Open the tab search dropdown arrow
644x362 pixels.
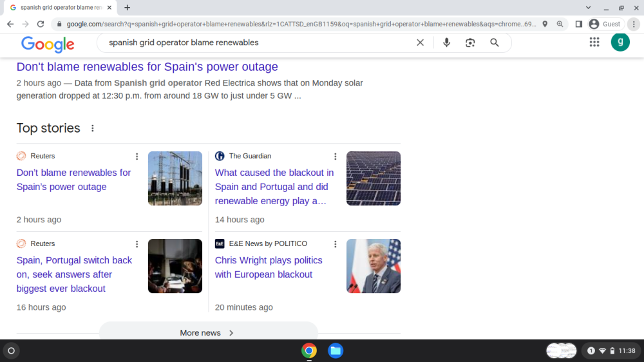588,7
